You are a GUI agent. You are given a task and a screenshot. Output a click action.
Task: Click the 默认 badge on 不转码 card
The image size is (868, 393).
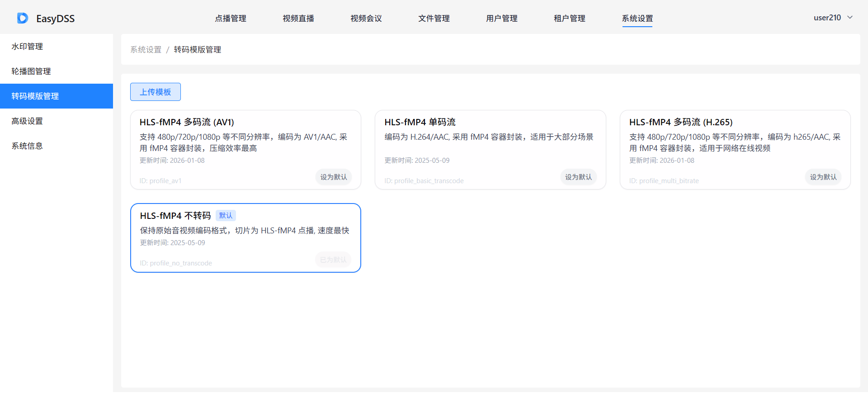[226, 216]
